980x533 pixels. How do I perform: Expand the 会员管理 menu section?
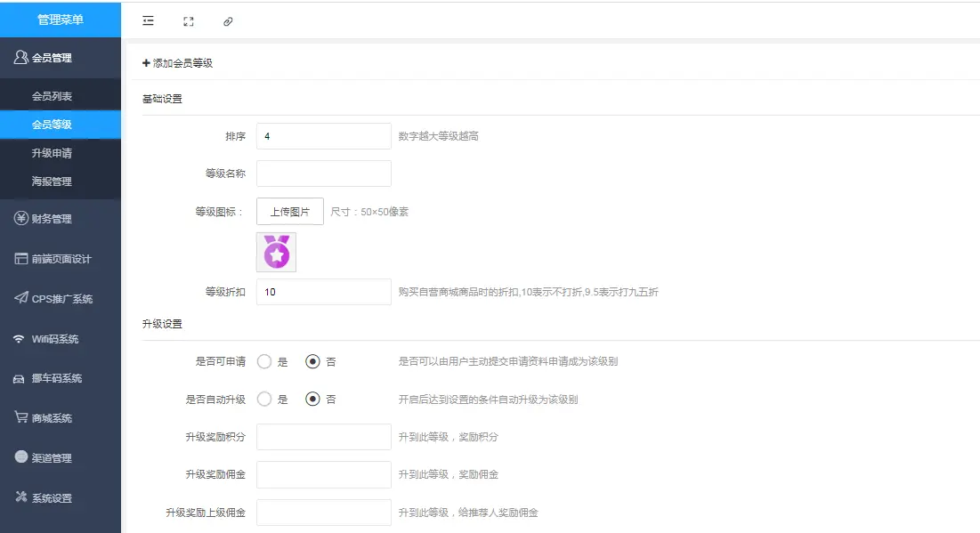pos(61,58)
